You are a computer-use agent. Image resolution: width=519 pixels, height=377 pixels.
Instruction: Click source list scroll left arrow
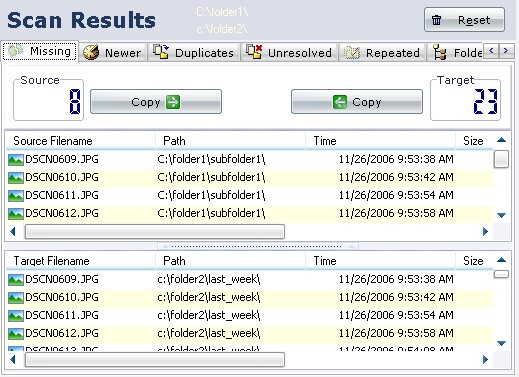(13, 232)
